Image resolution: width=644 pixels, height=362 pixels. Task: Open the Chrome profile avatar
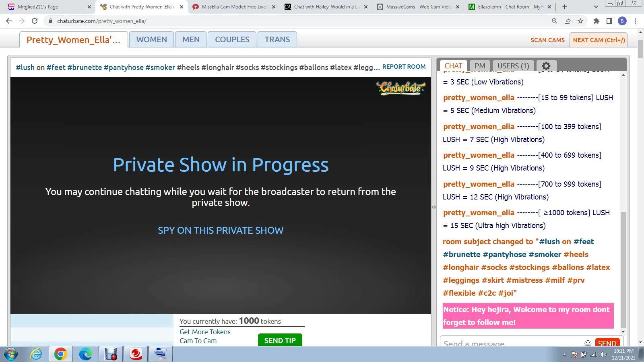[622, 21]
